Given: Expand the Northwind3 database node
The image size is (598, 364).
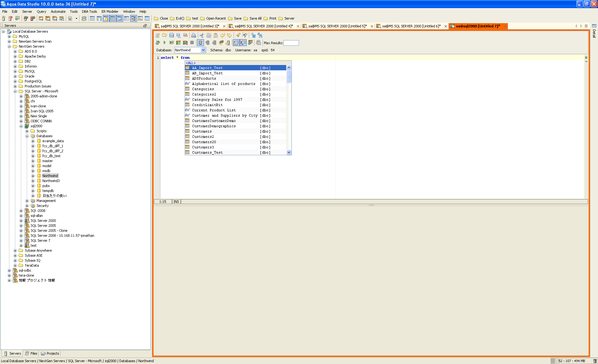Looking at the screenshot, I should point(33,181).
